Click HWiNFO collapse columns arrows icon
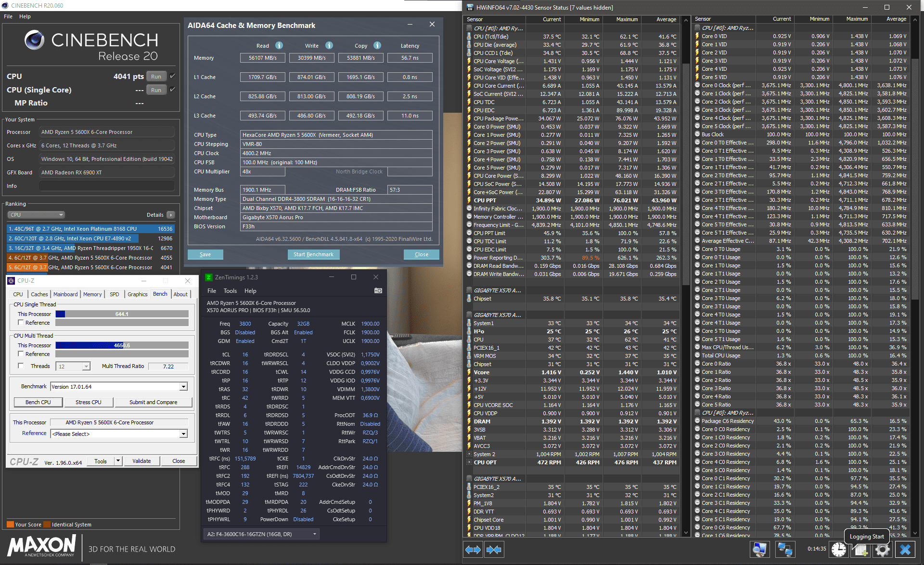Screen dimensions: 924x565 point(494,550)
